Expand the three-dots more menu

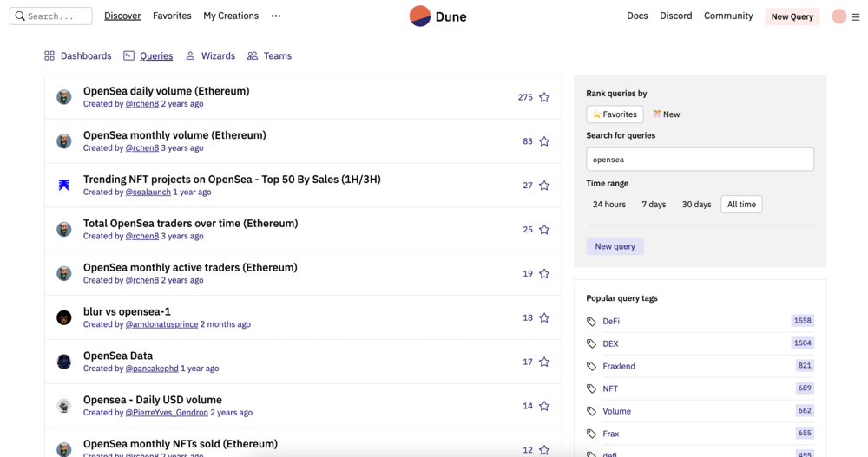pos(276,16)
